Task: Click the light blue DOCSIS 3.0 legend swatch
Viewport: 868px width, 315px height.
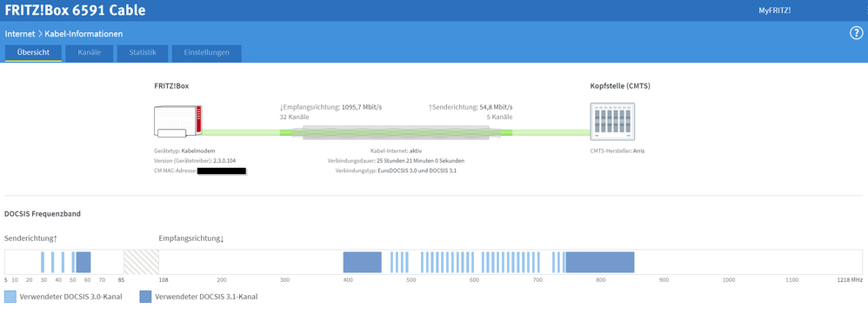Action: click(10, 296)
